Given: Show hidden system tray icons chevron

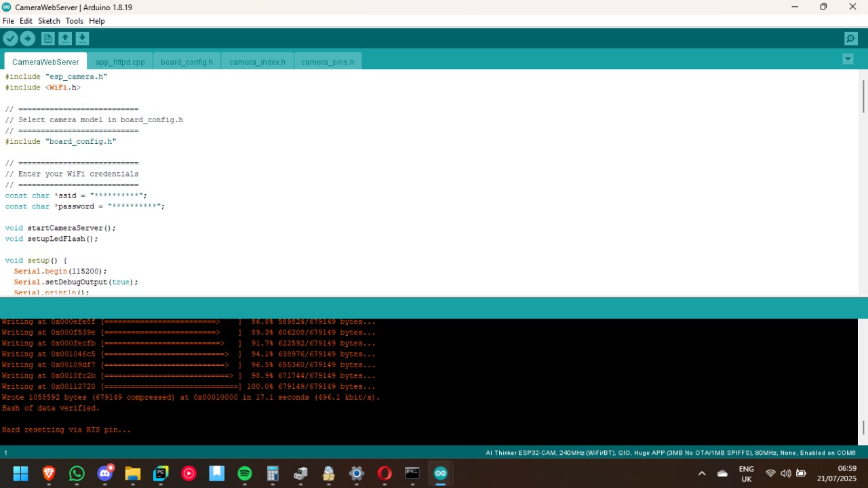Looking at the screenshot, I should coord(702,473).
